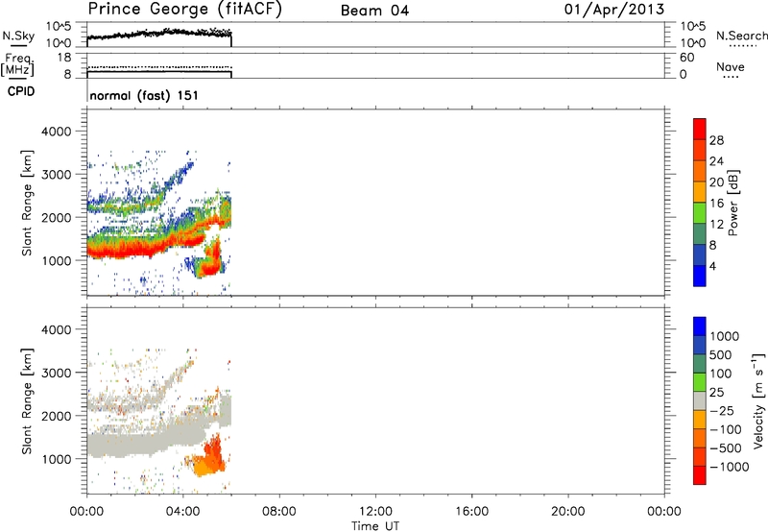Click the 'Velocity [m s-1]' colorbar title
Image resolution: width=768 pixels, height=532 pixels.
[758, 400]
